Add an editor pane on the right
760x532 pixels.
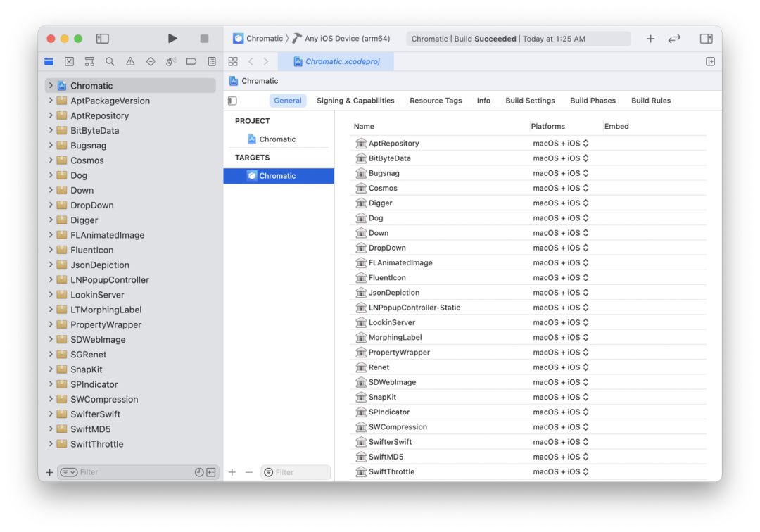pyautogui.click(x=710, y=61)
